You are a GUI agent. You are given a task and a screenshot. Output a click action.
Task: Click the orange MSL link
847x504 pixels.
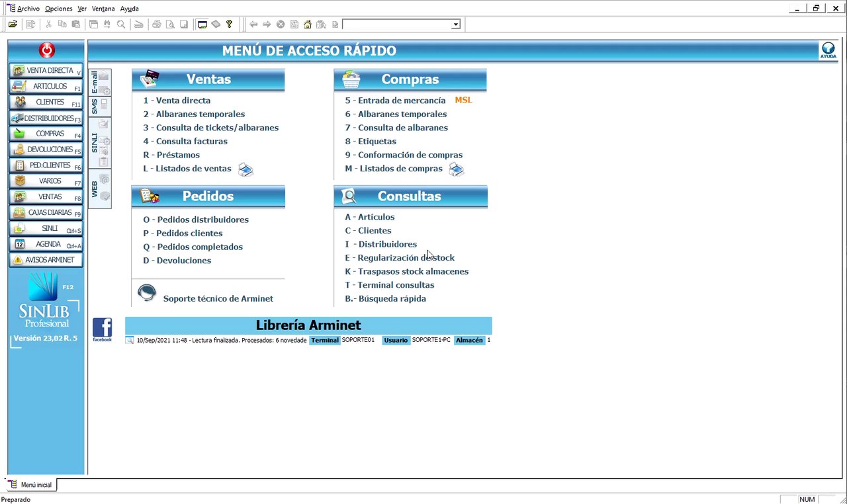coord(464,100)
